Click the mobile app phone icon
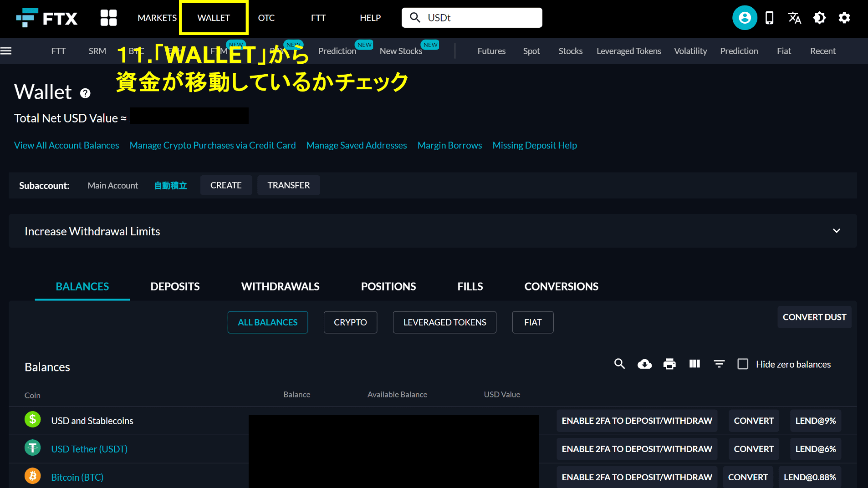Screen dimensions: 868x488 [x=770, y=18]
